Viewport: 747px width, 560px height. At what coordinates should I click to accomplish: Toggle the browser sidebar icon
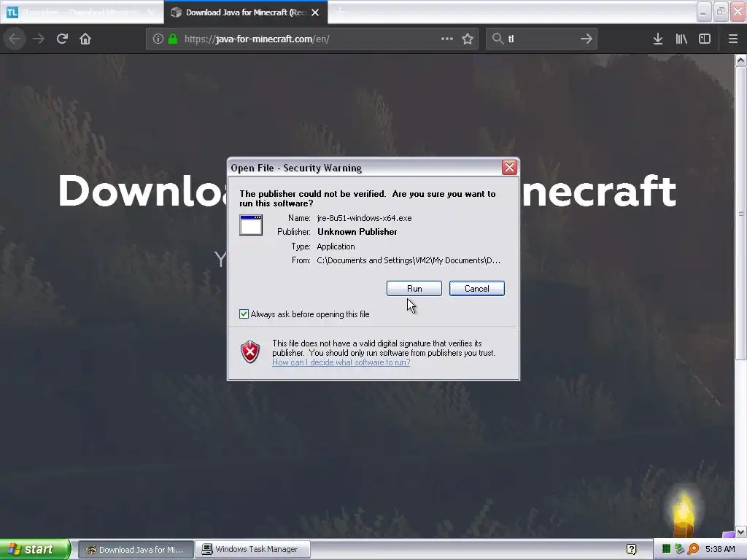click(x=705, y=39)
